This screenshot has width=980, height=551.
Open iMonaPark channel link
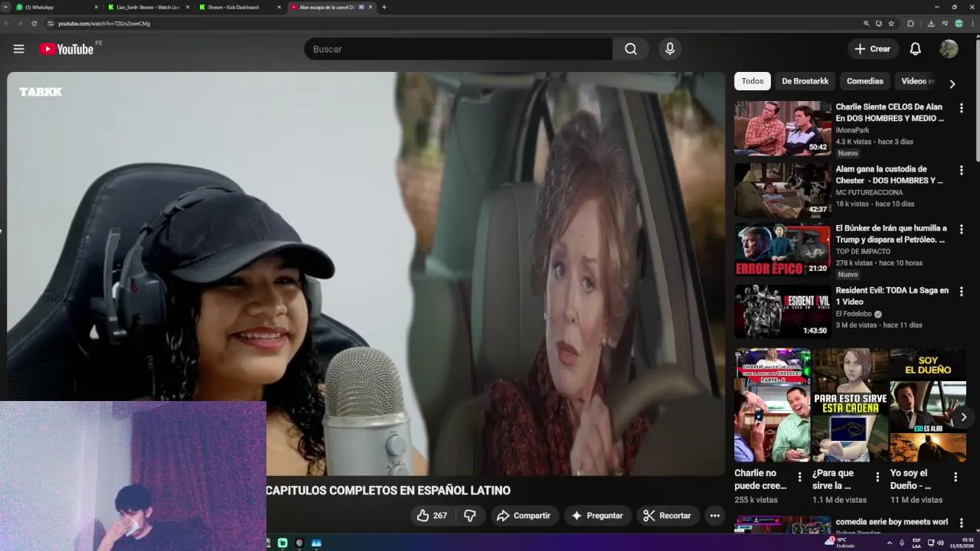coord(852,130)
